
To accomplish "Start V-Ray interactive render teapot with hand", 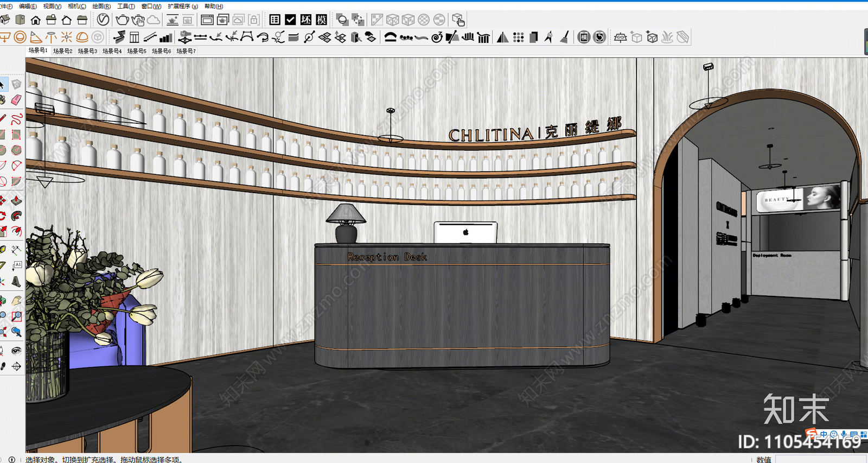I will (138, 20).
